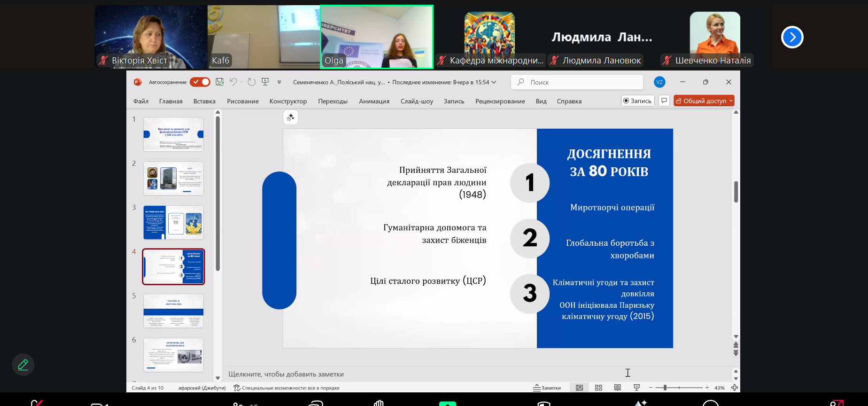The height and width of the screenshot is (406, 868).
Task: Fit slide to current window icon
Action: pos(735,388)
